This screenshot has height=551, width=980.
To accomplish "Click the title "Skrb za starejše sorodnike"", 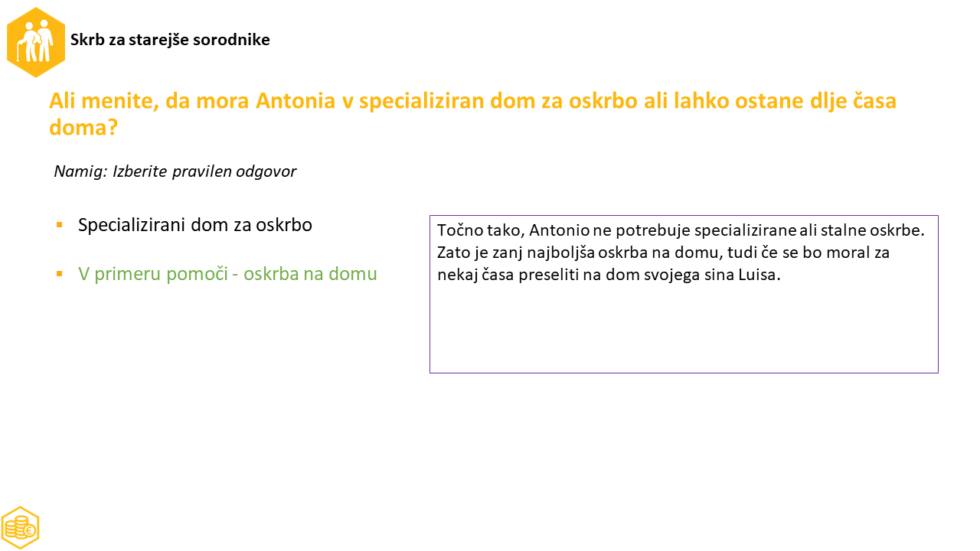I will coord(170,40).
